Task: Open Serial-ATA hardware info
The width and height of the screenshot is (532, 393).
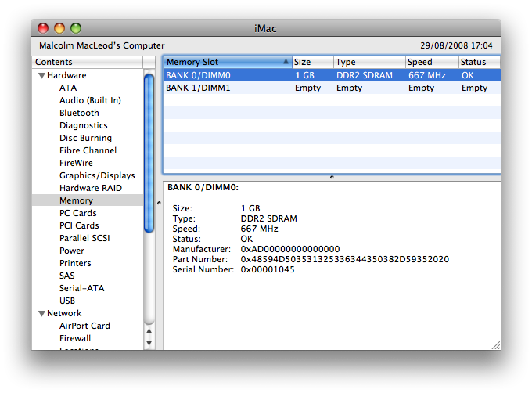Action: (x=82, y=288)
